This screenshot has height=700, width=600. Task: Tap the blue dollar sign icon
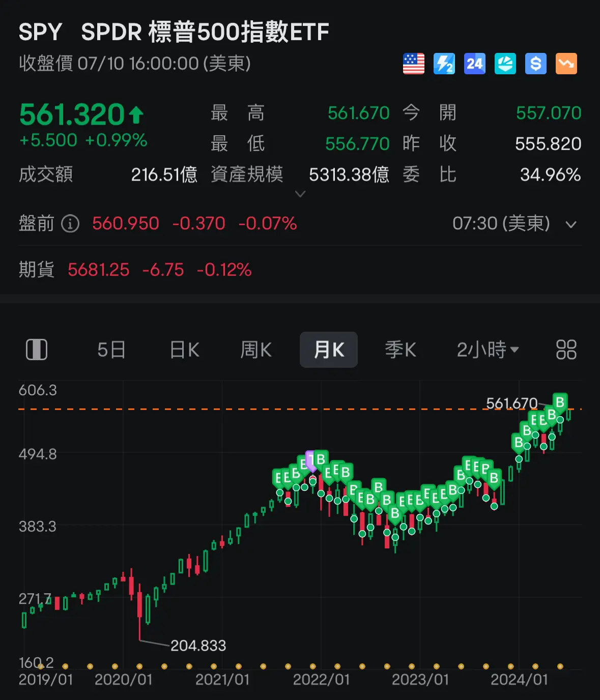pyautogui.click(x=536, y=64)
